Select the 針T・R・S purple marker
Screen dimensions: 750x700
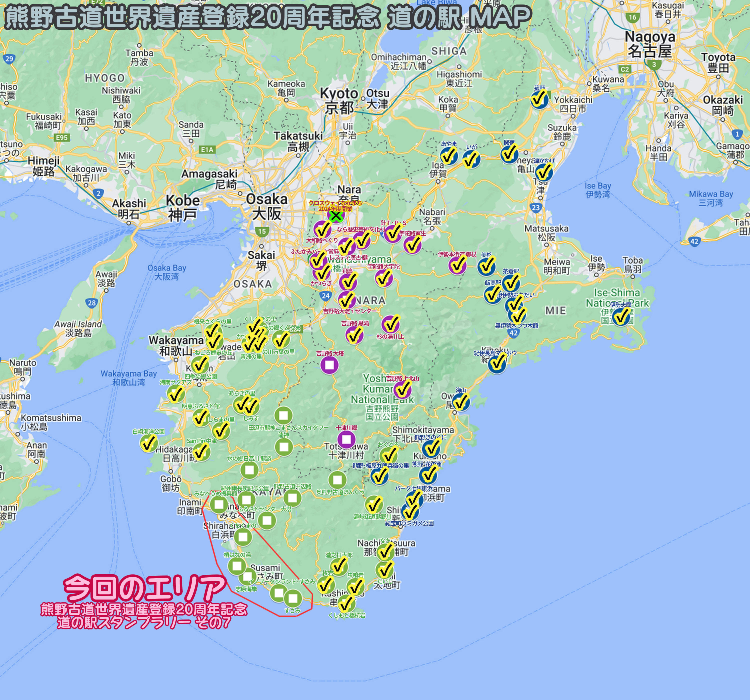click(x=393, y=233)
